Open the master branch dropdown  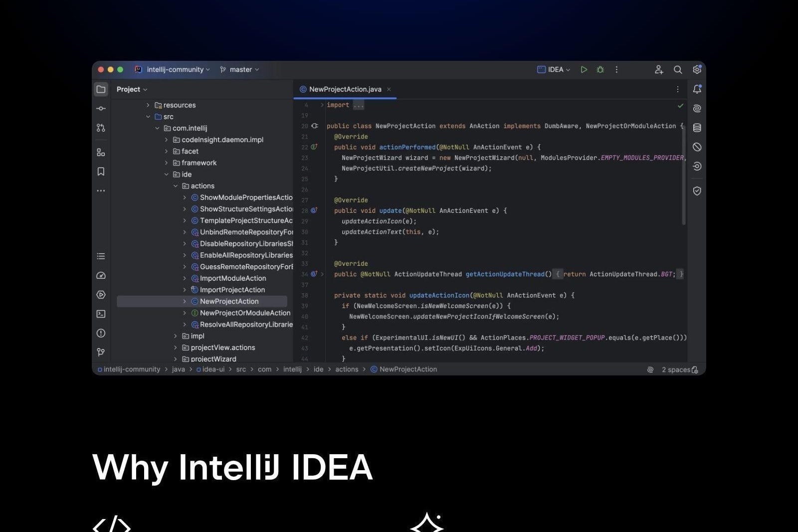(x=240, y=70)
